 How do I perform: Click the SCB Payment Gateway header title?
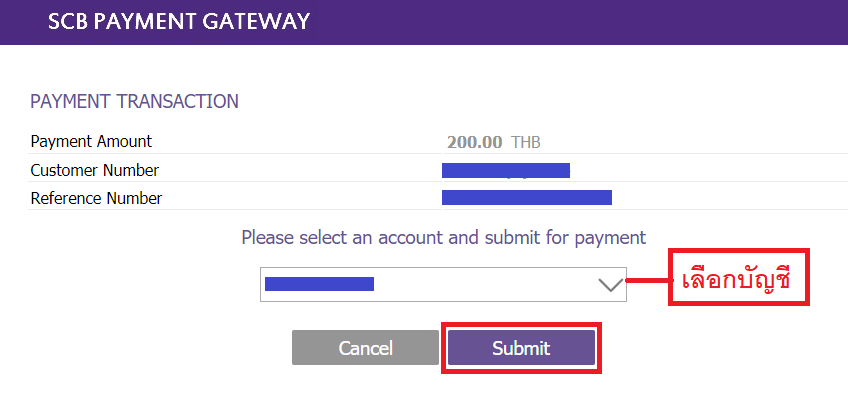coord(179,22)
